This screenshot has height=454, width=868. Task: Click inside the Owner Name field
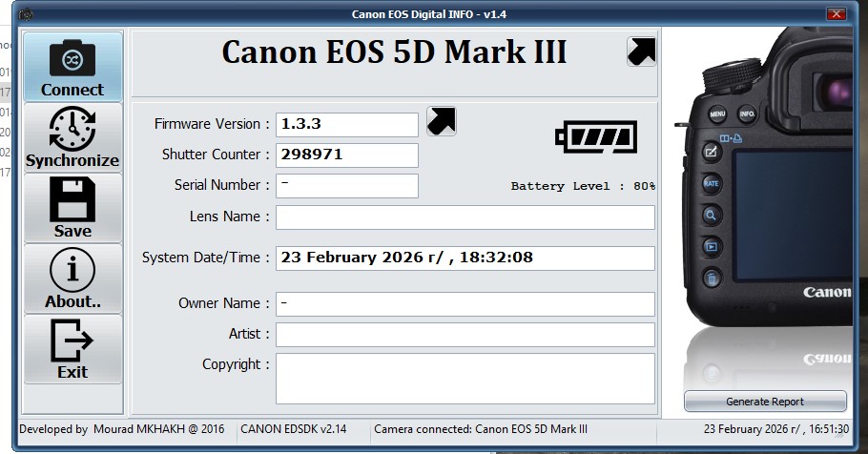465,304
